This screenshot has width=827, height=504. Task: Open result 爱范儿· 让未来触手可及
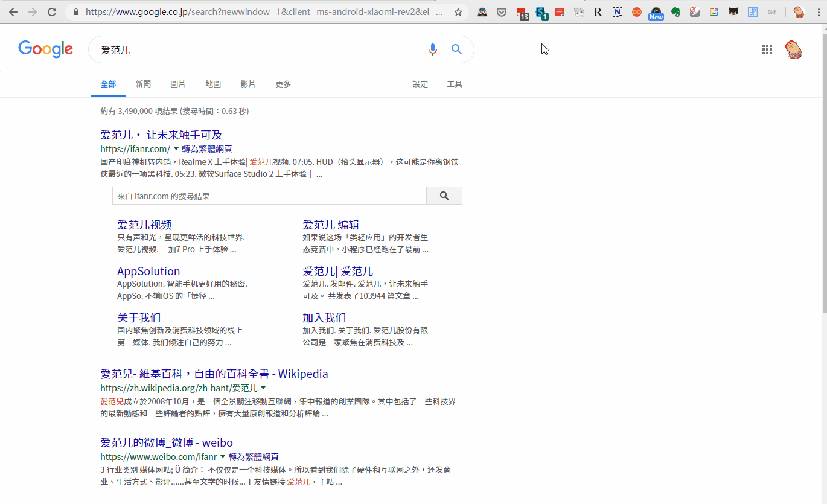pyautogui.click(x=161, y=135)
